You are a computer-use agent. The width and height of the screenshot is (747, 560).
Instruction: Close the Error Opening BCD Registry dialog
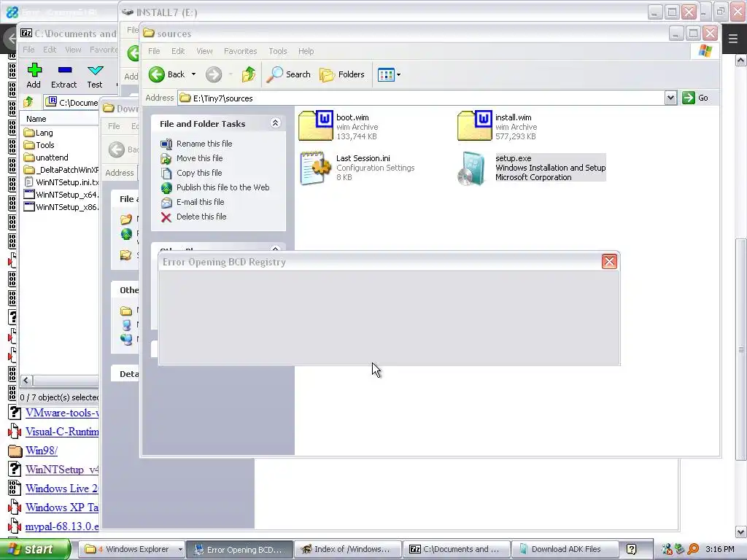[x=609, y=262]
